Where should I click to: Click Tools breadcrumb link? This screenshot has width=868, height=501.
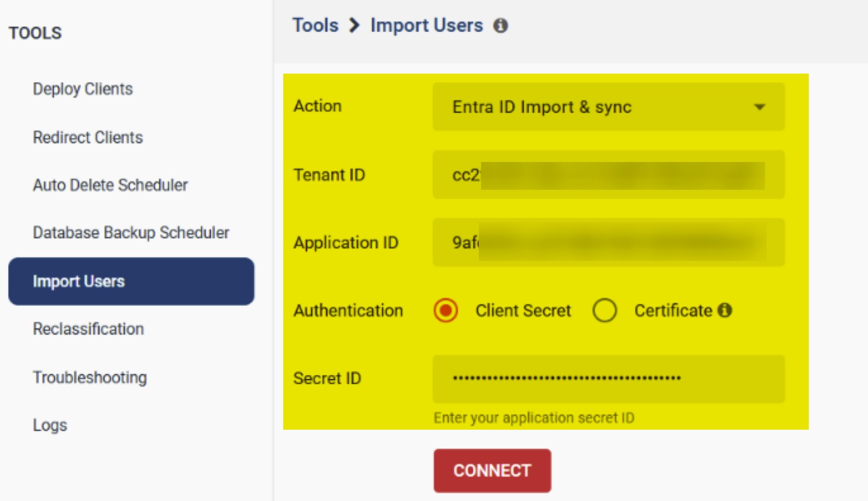[316, 26]
